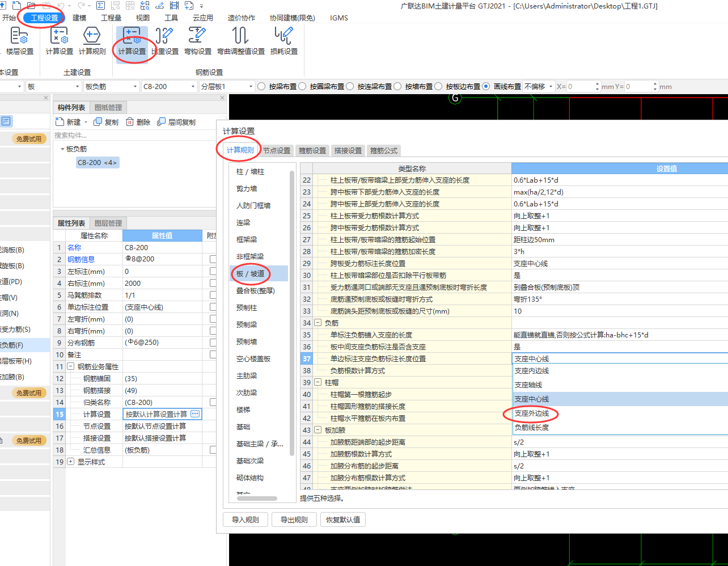Open 楼层设置 floor settings in ribbon

(x=20, y=41)
